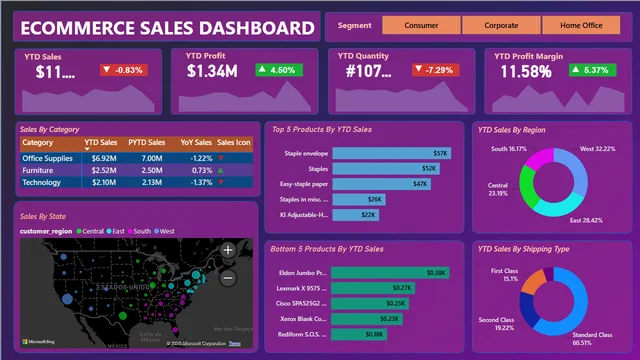Screen dimensions: 640x360
Task: Click the -1.37% YoY Sales value
Action: [x=201, y=182]
